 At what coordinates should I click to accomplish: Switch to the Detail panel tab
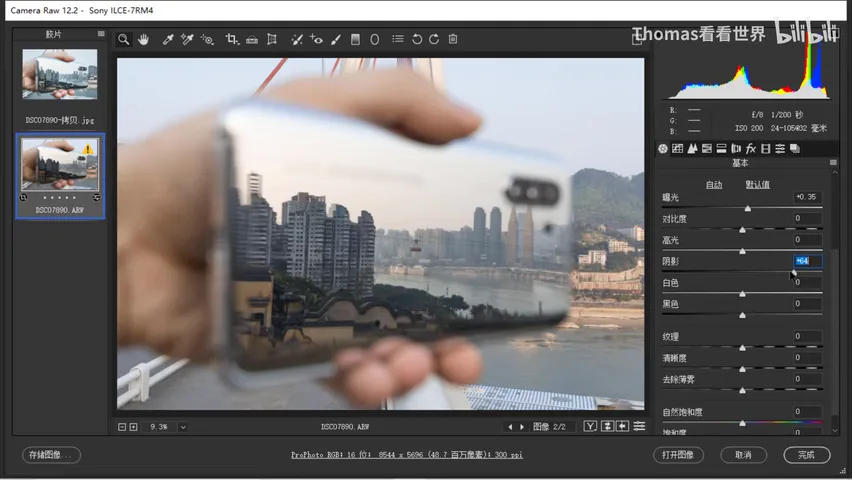(692, 148)
